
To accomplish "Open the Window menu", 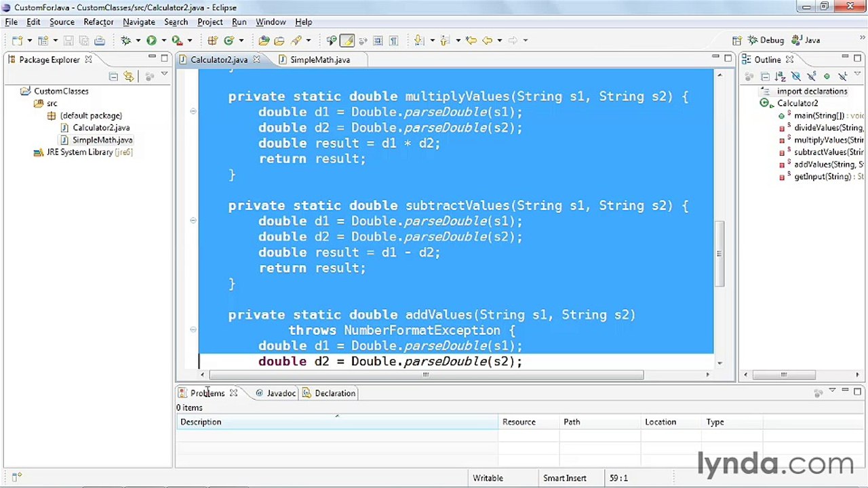I will (x=271, y=22).
